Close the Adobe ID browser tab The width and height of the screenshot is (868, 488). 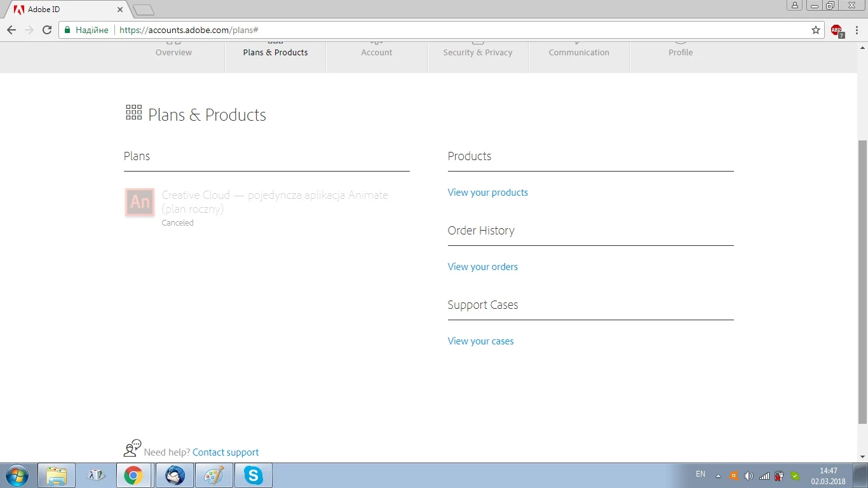pos(120,10)
